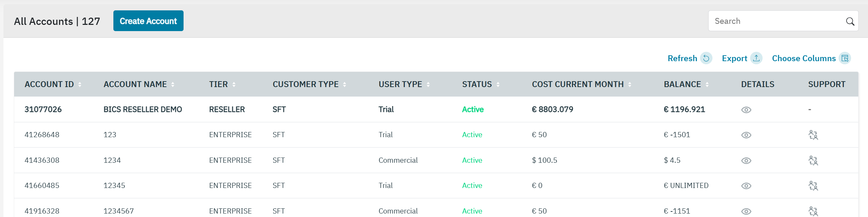Click the Export upload icon
868x217 pixels.
756,58
